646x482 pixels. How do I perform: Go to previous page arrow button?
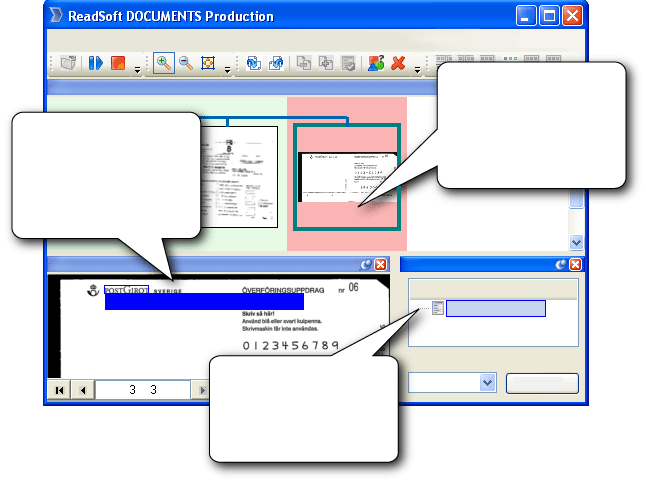(83, 389)
